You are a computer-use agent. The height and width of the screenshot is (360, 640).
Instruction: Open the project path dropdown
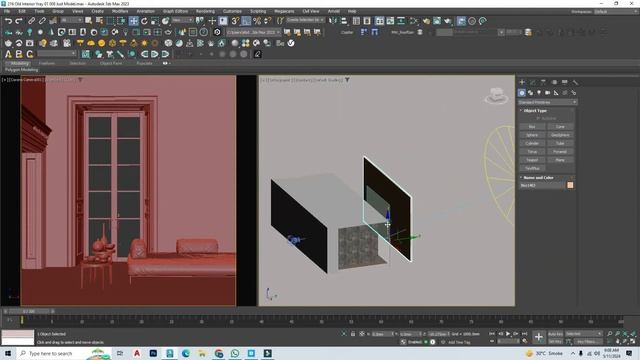pyautogui.click(x=253, y=32)
